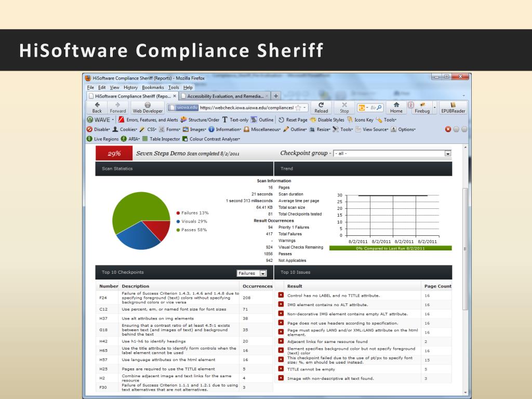
Task: Open the Help menu
Action: tap(188, 87)
